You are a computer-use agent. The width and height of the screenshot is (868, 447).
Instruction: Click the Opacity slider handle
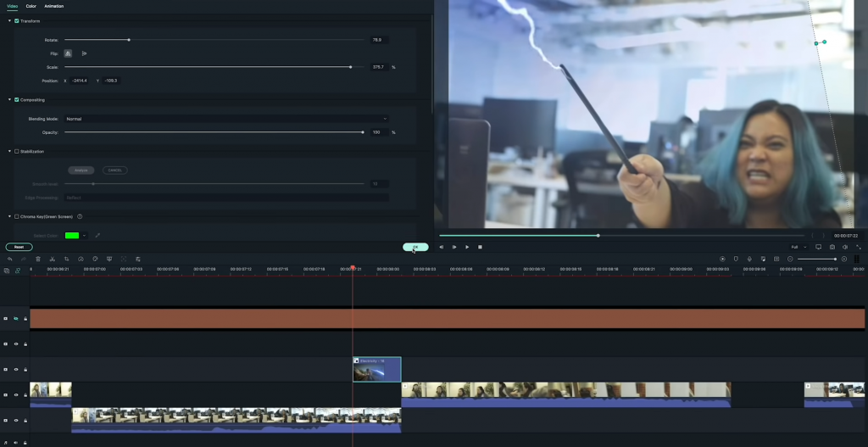coord(363,132)
